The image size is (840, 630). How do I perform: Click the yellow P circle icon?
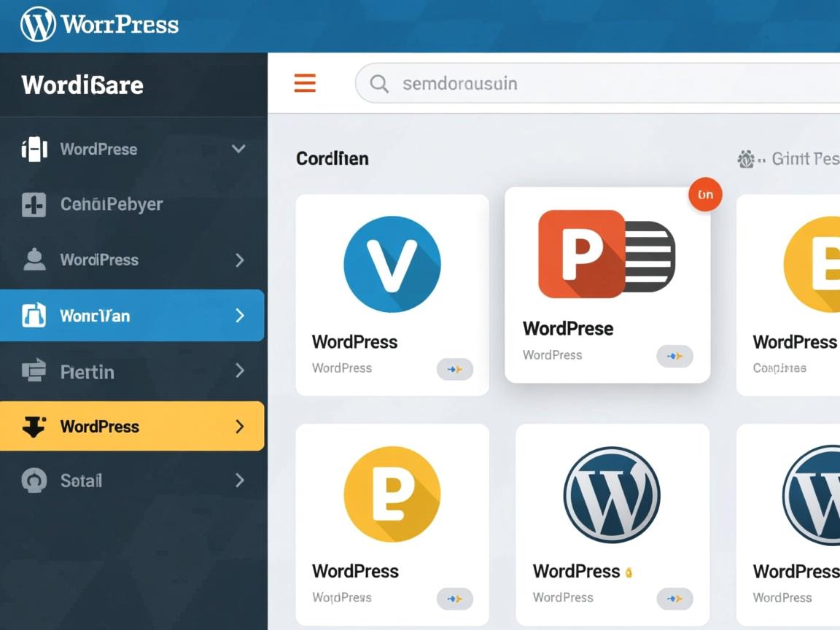392,494
